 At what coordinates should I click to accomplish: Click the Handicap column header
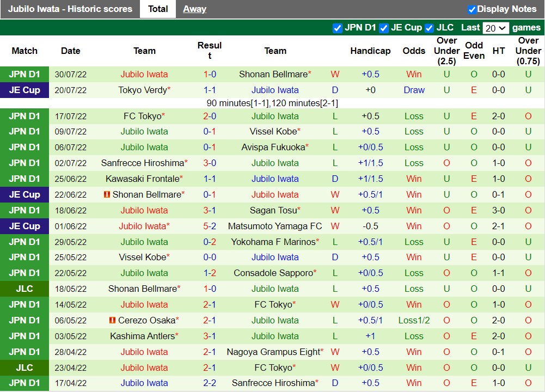tap(370, 51)
